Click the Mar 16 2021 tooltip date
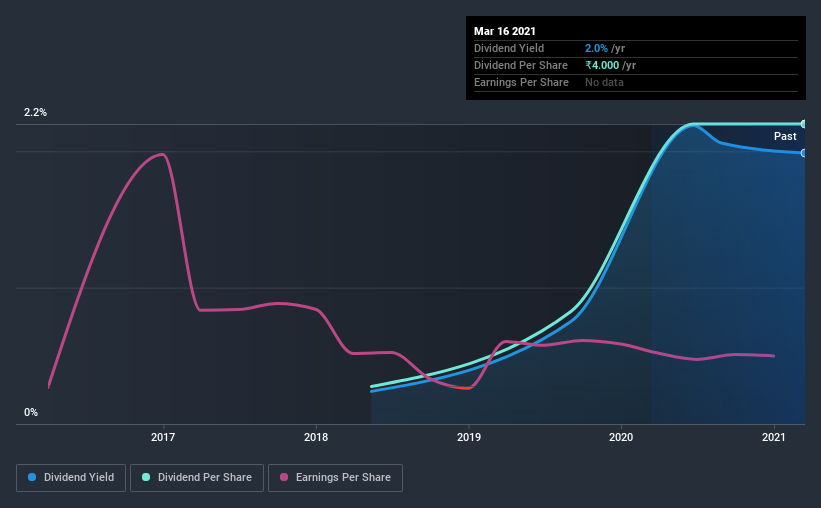Image resolution: width=821 pixels, height=508 pixels. (x=505, y=31)
